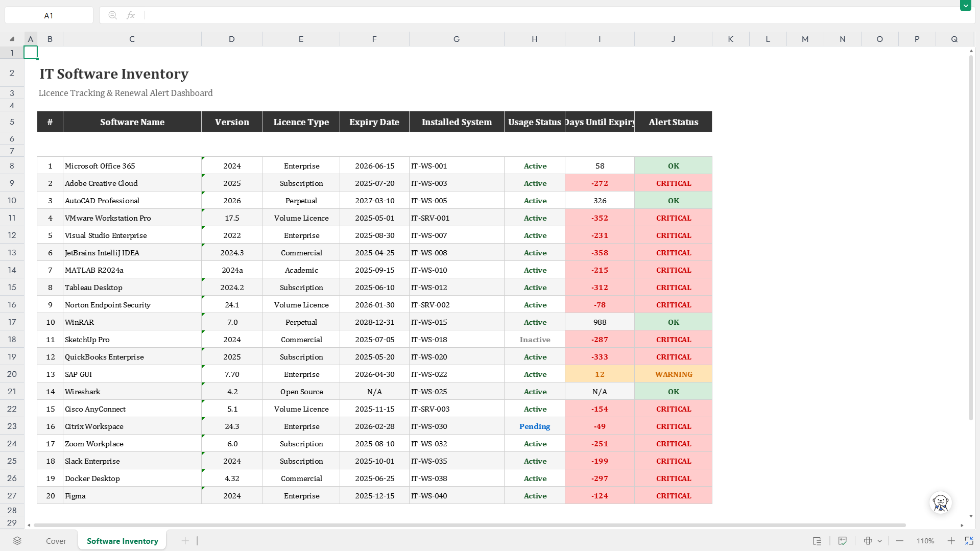The height and width of the screenshot is (551, 980).
Task: Open the assistant mascot floating icon
Action: click(x=940, y=502)
